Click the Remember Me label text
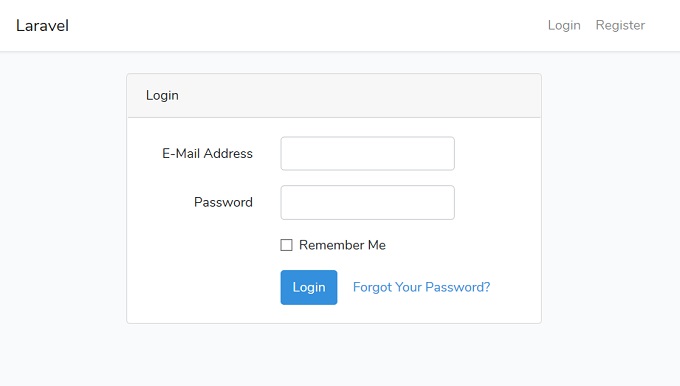Screen dimensions: 680x386 pos(342,245)
